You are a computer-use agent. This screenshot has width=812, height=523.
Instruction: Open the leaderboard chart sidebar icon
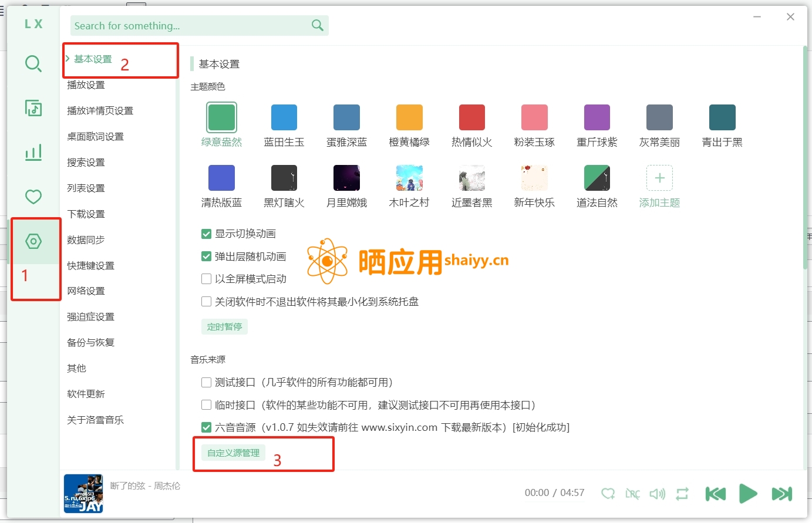pyautogui.click(x=33, y=153)
